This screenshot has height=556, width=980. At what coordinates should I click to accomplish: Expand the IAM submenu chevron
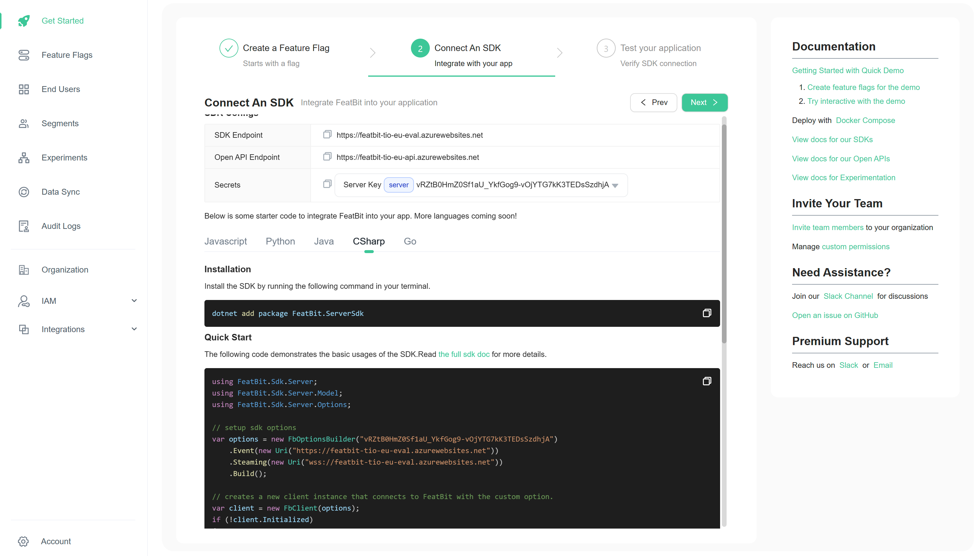click(134, 301)
